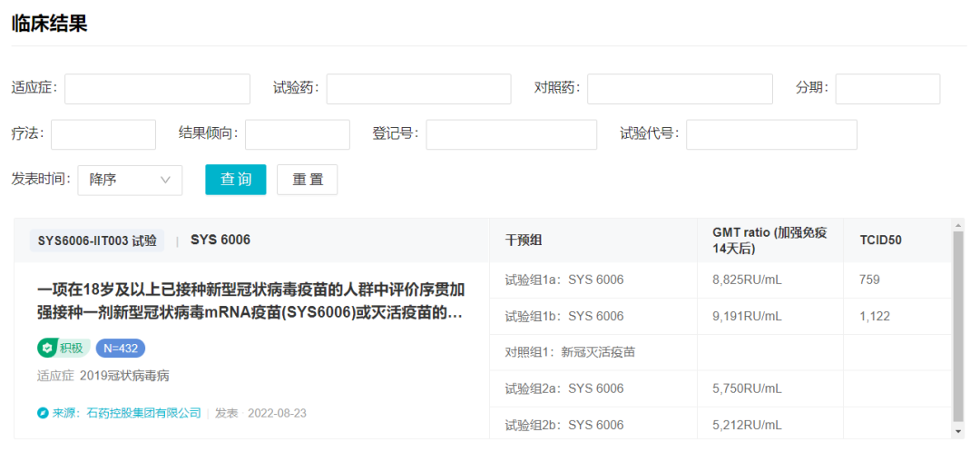Click the 重置 reset button
This screenshot has width=980, height=462.
click(x=308, y=180)
